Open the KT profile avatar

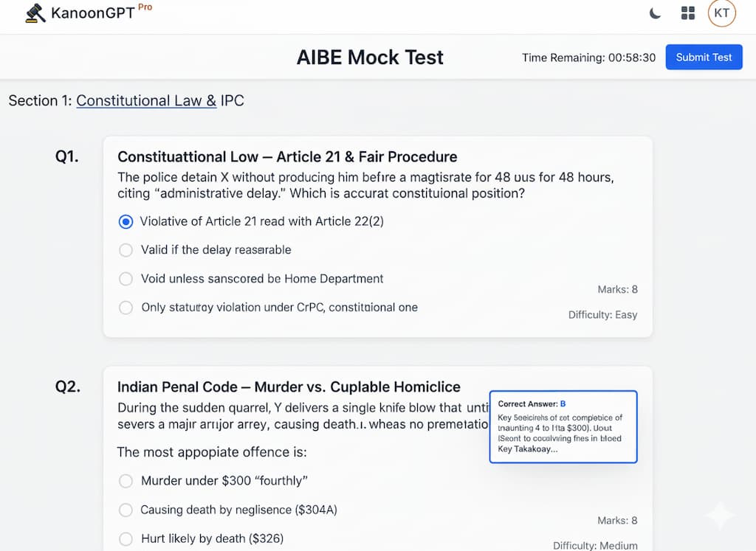721,13
